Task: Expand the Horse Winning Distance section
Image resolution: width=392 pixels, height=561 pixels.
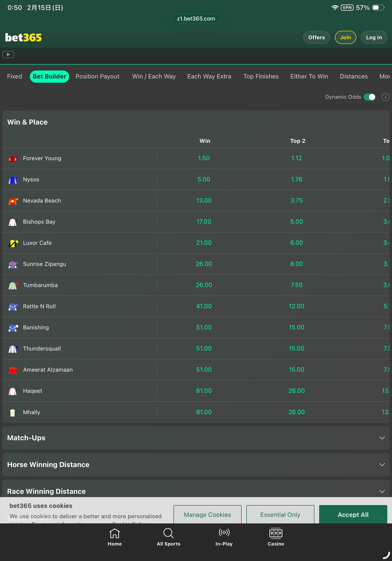Action: [382, 464]
